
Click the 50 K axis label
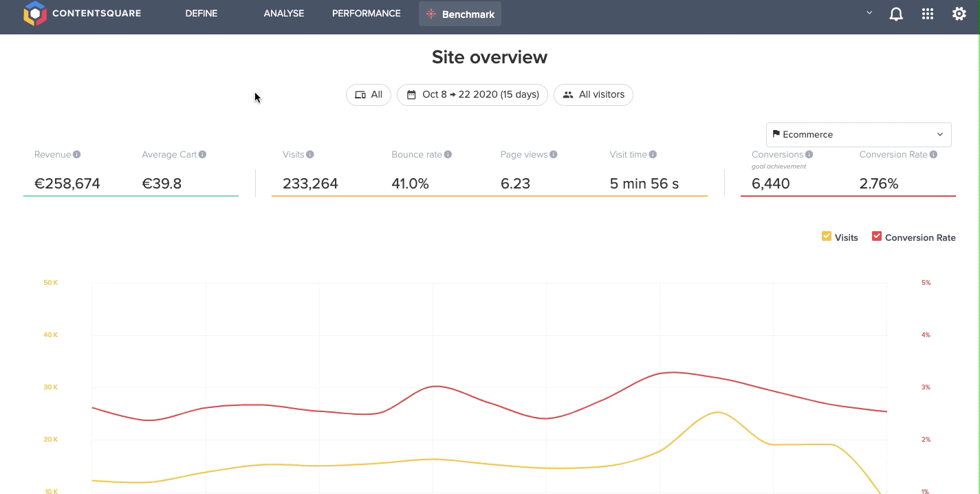[x=51, y=283]
